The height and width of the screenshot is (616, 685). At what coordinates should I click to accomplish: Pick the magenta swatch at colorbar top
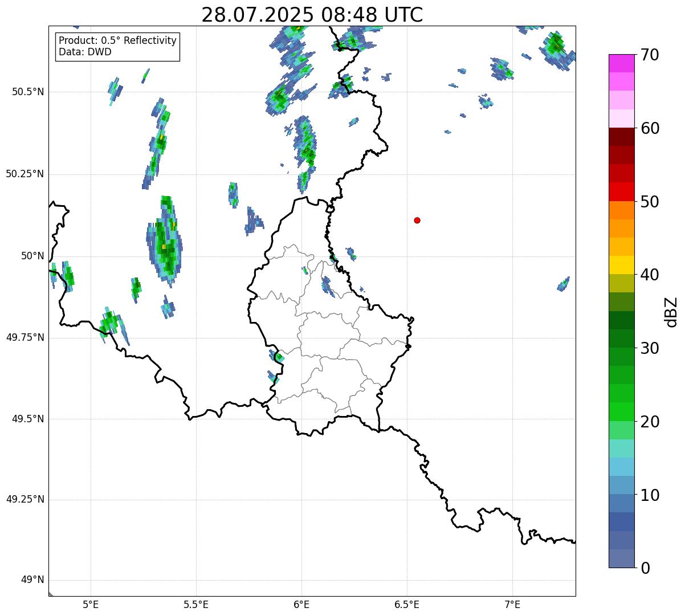click(x=622, y=63)
